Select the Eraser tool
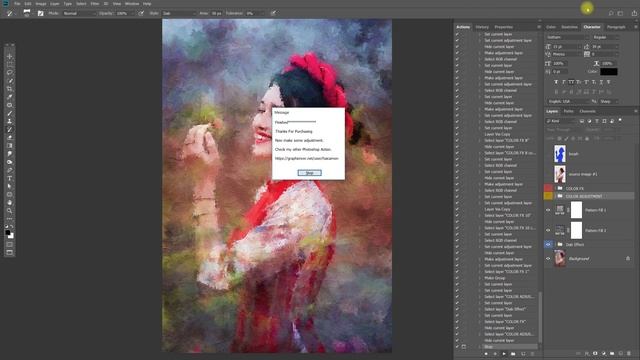 pos(9,138)
